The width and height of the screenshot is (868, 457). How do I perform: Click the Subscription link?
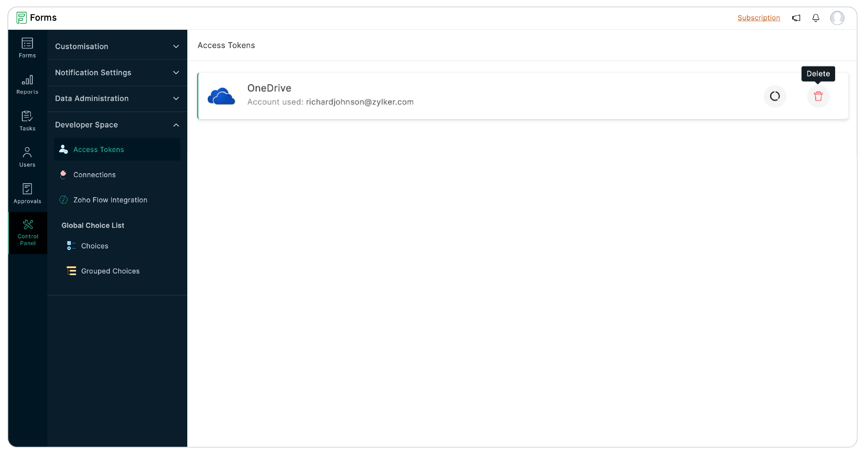[x=758, y=18]
